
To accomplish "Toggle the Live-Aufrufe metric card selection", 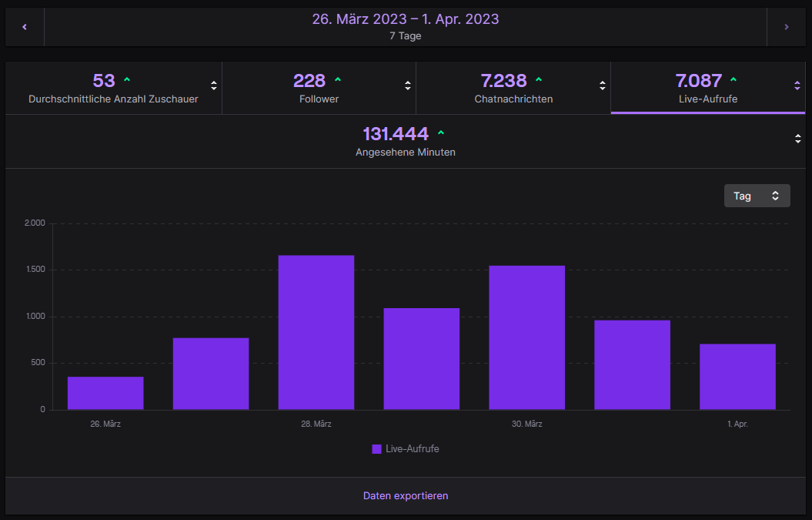I will (708, 87).
